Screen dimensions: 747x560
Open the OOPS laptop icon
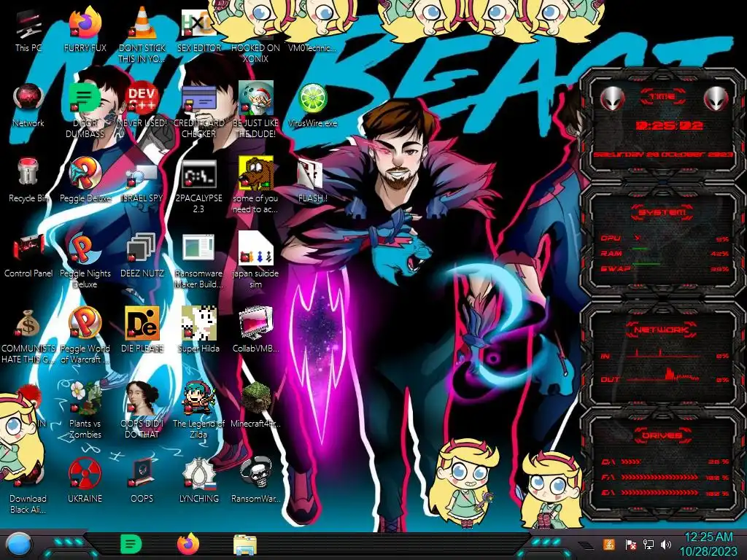(142, 481)
